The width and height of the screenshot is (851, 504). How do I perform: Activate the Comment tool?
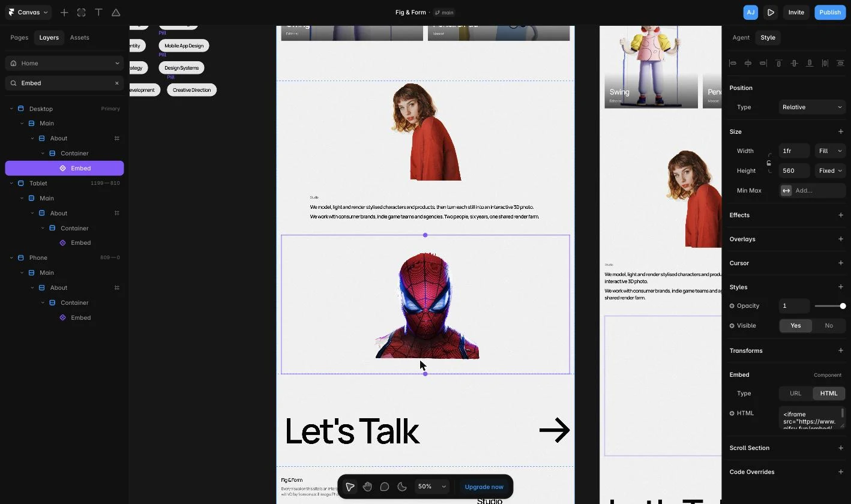click(385, 487)
